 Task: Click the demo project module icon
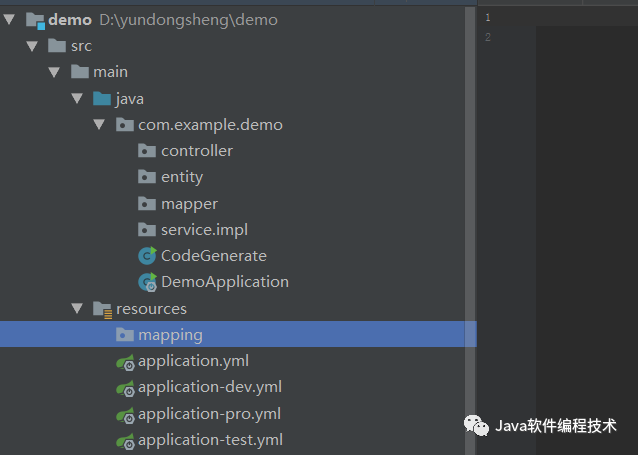click(35, 20)
